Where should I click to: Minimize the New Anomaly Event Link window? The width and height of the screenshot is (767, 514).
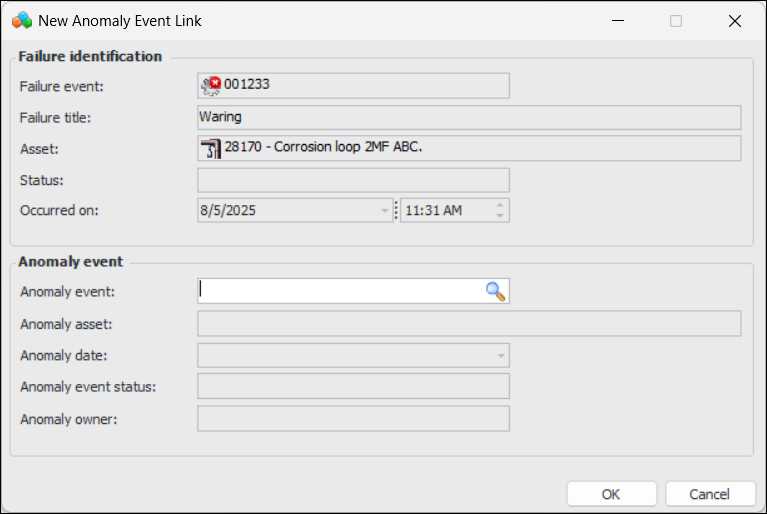618,21
